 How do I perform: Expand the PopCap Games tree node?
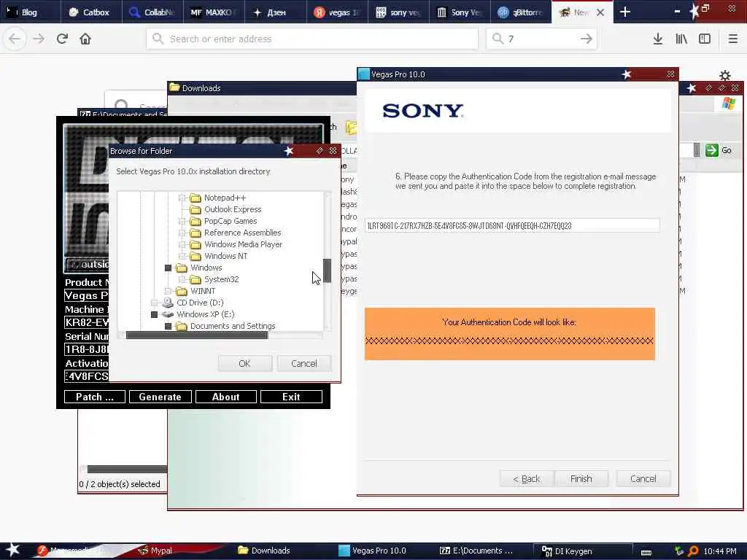[182, 221]
